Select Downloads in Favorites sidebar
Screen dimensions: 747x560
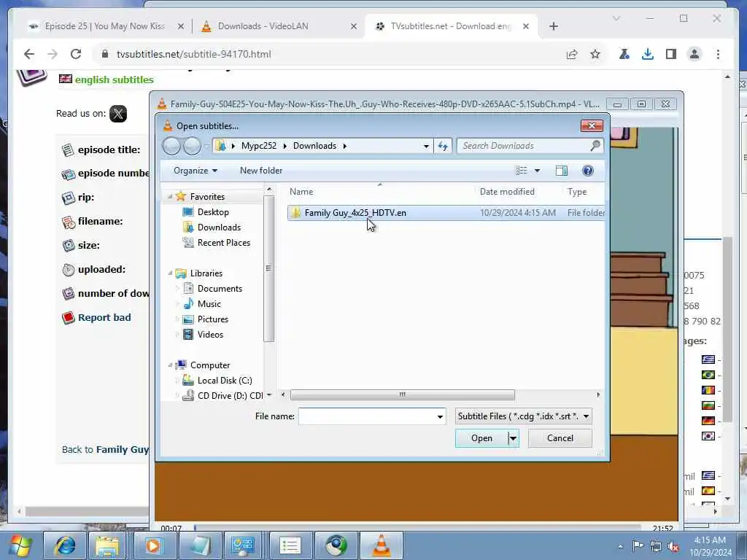coord(219,227)
